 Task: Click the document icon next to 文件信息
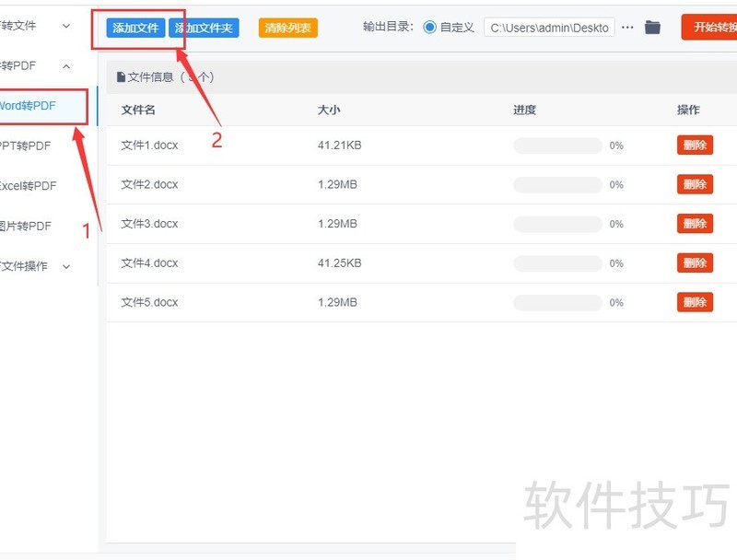pyautogui.click(x=123, y=77)
